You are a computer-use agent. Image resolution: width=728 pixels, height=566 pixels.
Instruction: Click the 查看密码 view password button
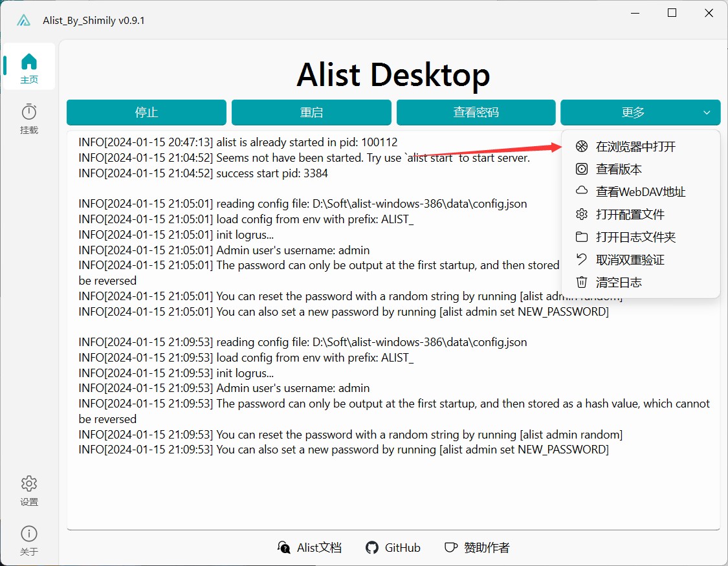click(476, 113)
